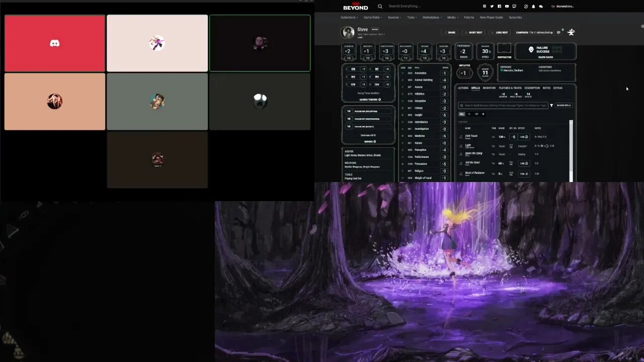Open the Forums link
644x362 pixels.
point(469,18)
